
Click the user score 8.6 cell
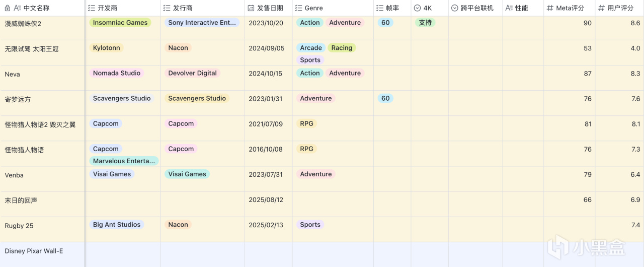tap(619, 28)
